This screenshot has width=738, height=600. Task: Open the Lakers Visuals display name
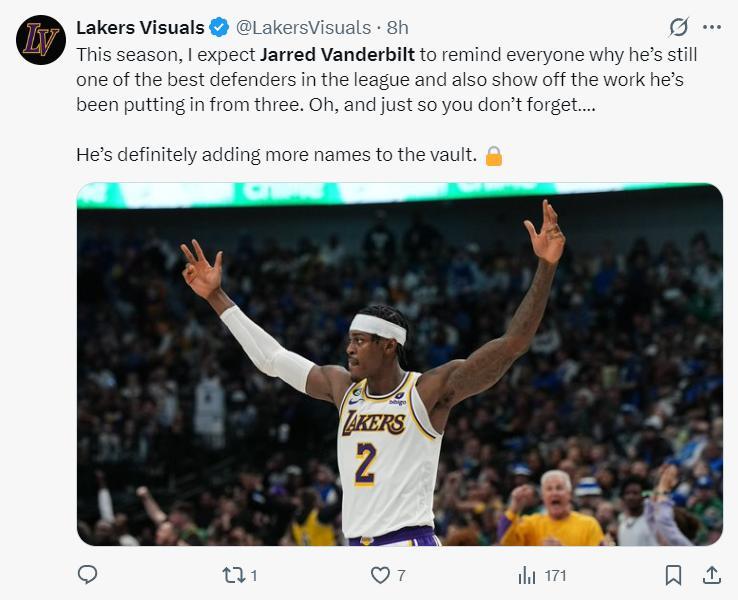click(x=140, y=27)
